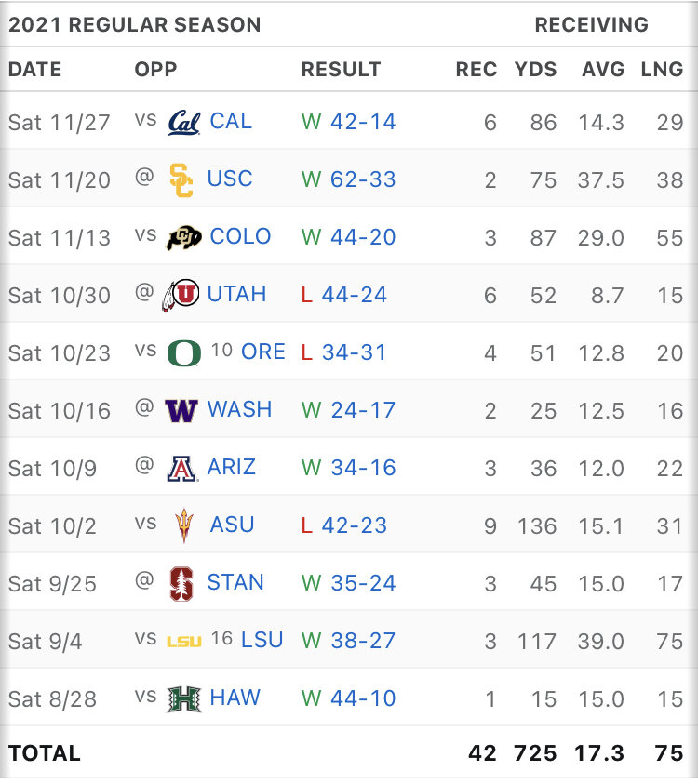This screenshot has height=784, width=698.
Task: Select the LSU opponent link
Action: pyautogui.click(x=262, y=640)
